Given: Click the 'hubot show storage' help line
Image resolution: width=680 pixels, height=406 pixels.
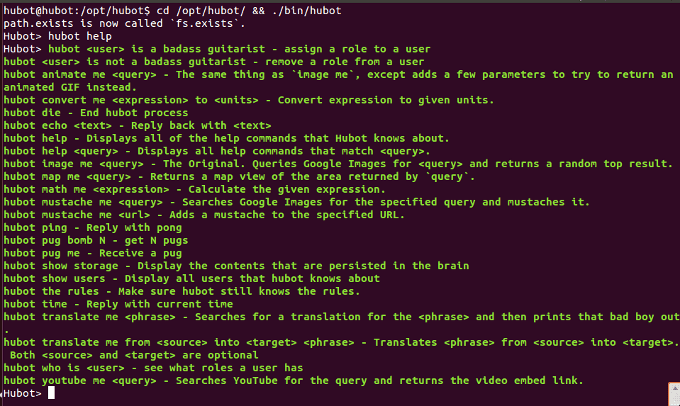Looking at the screenshot, I should point(236,265).
